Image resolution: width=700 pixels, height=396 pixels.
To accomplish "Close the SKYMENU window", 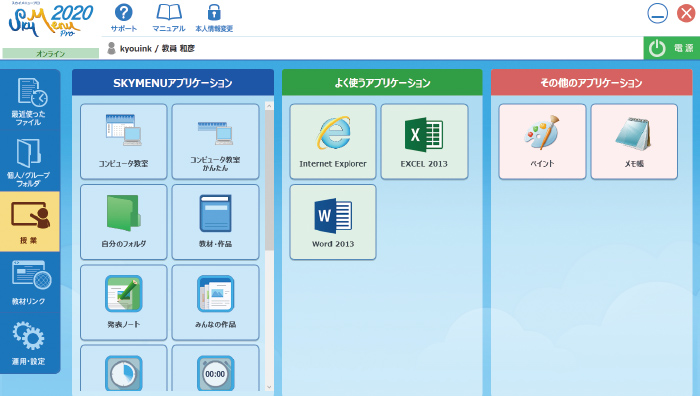I will 687,13.
